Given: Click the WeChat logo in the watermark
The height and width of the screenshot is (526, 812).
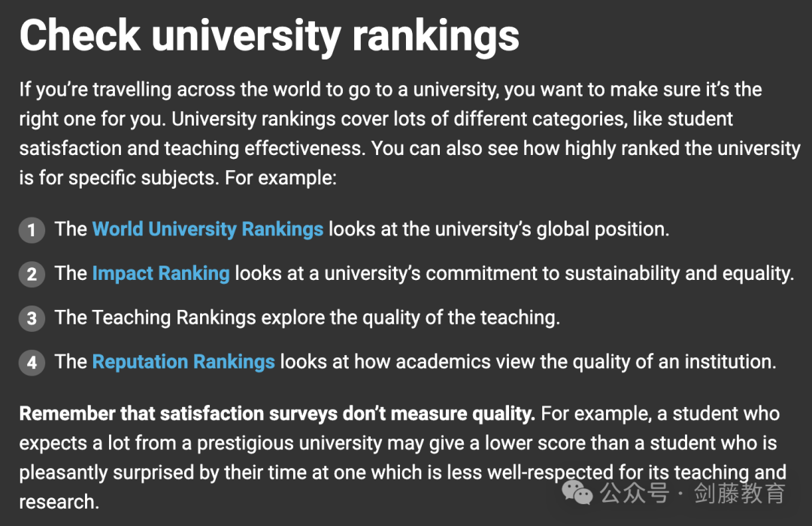Looking at the screenshot, I should (x=579, y=493).
